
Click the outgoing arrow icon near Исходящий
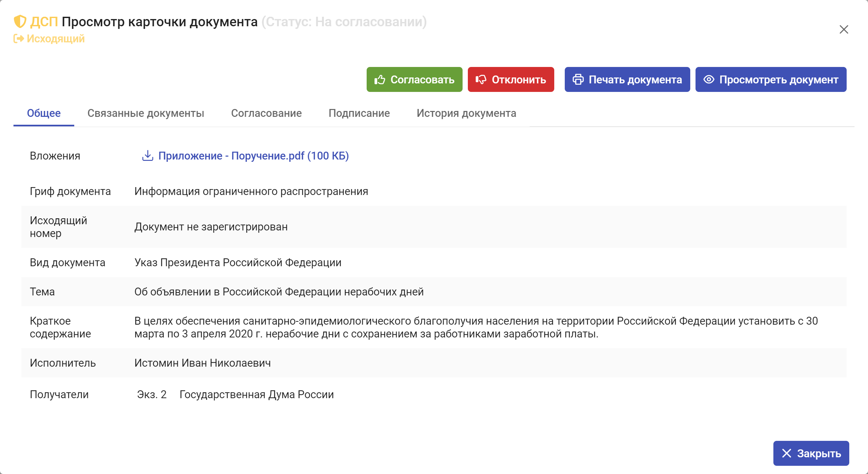point(18,39)
